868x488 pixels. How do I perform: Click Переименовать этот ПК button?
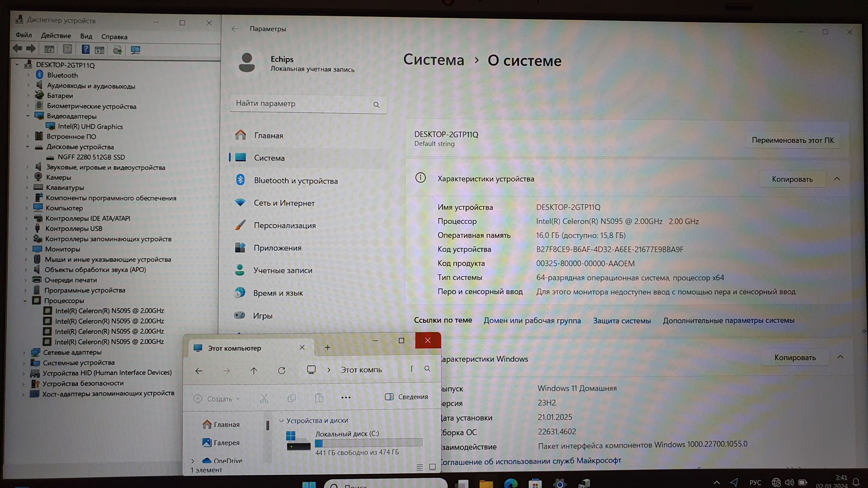click(792, 140)
